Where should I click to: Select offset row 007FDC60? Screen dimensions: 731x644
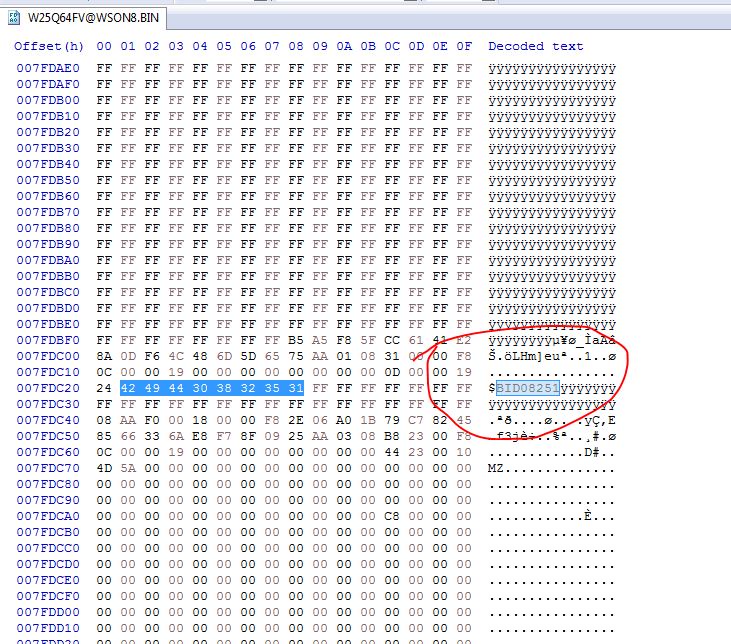click(x=48, y=452)
